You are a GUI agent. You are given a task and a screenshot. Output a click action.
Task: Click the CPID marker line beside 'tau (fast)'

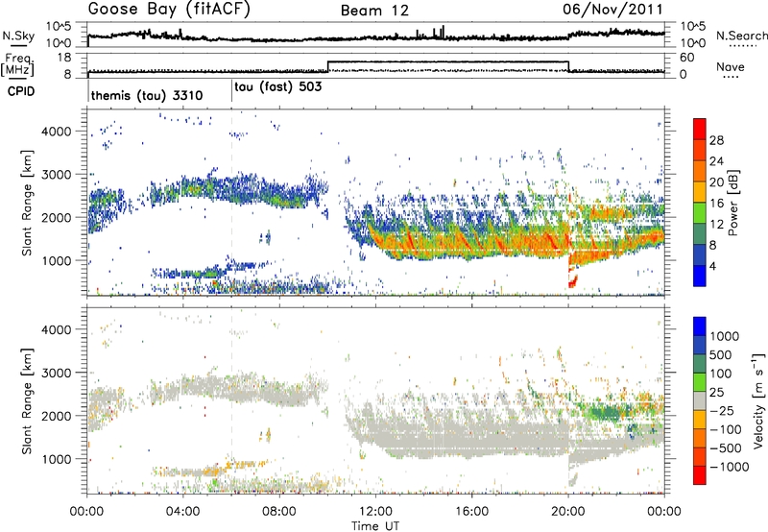(231, 91)
